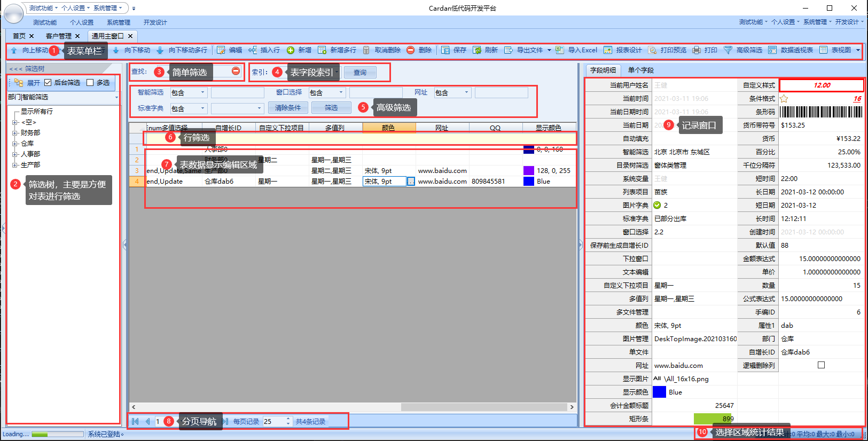The width and height of the screenshot is (868, 441).
Task: Click the purple 128, 0, 255 color swatch
Action: [529, 171]
